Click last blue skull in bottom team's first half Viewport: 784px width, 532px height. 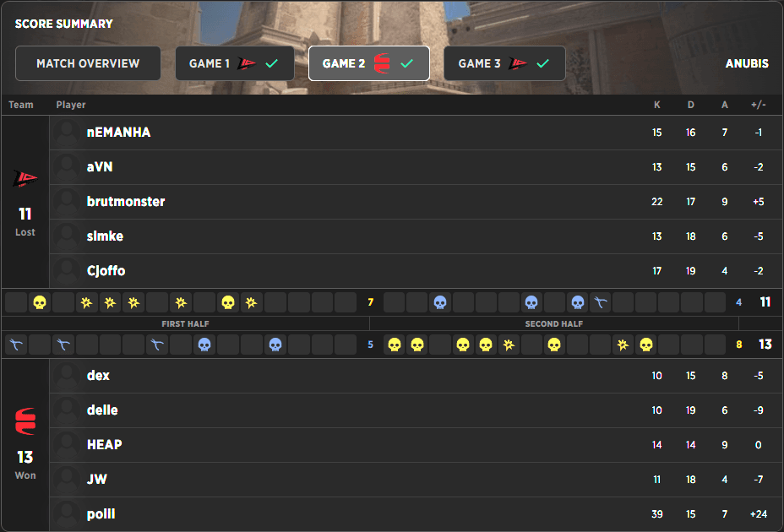(x=275, y=345)
